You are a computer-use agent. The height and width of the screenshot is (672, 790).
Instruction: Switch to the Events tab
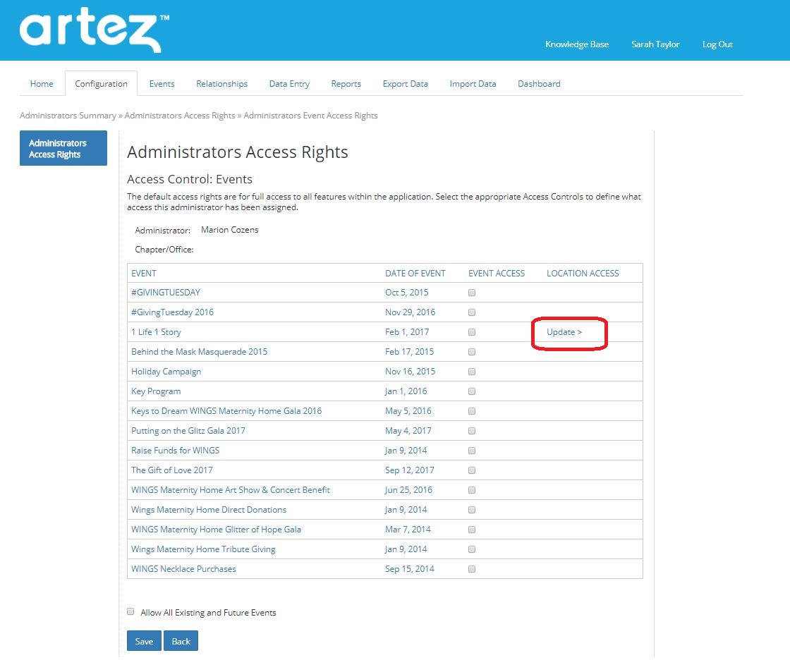coord(162,84)
